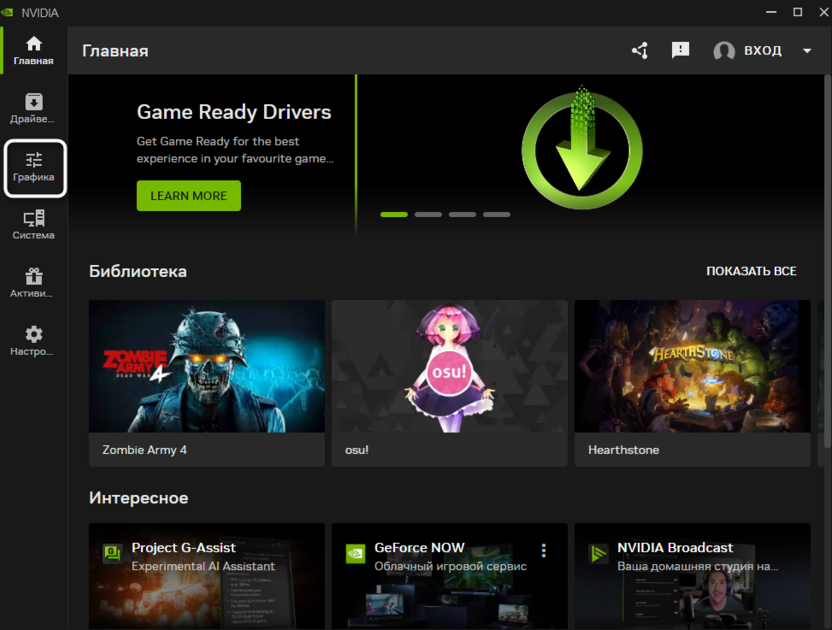Viewport: 832px width, 630px height.
Task: Click the Zombie Army 4 title text
Action: coord(144,450)
